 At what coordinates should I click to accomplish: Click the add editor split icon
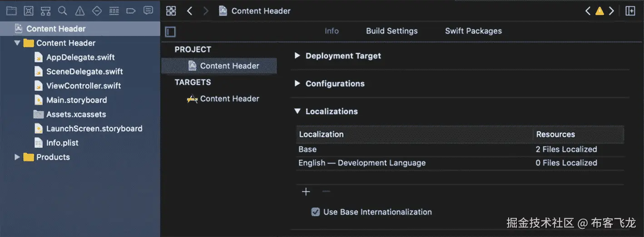tap(630, 11)
